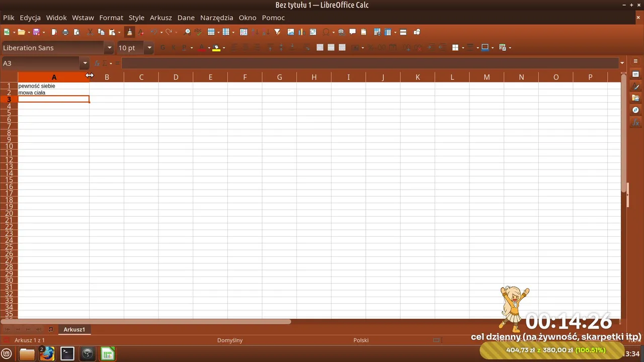
Task: Insert comment speech bubble icon
Action: pyautogui.click(x=353, y=32)
